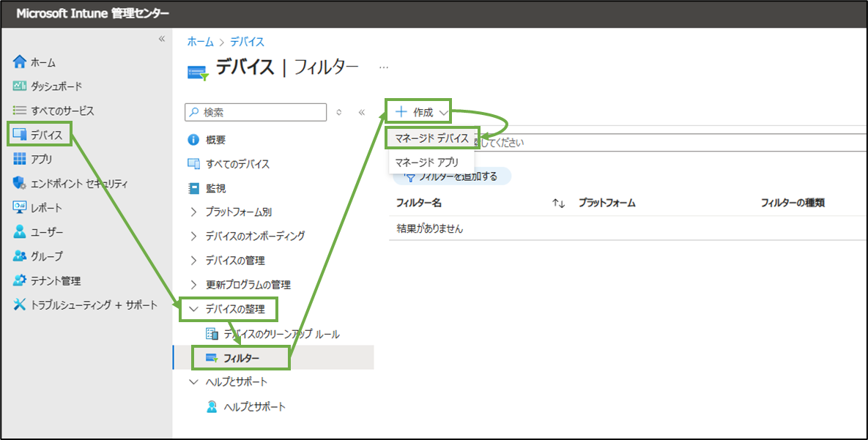Expand the プラットフォーム別 section
This screenshot has width=868, height=440.
193,212
